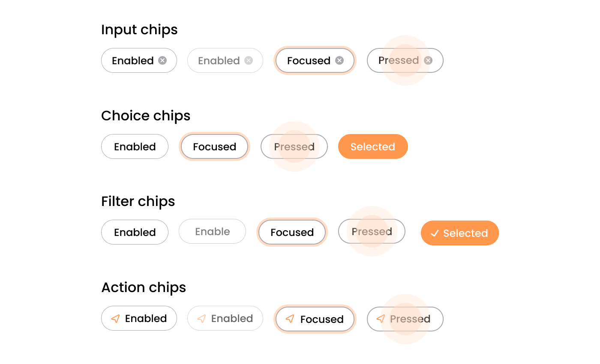Toggle the Selected filter chip off

459,233
